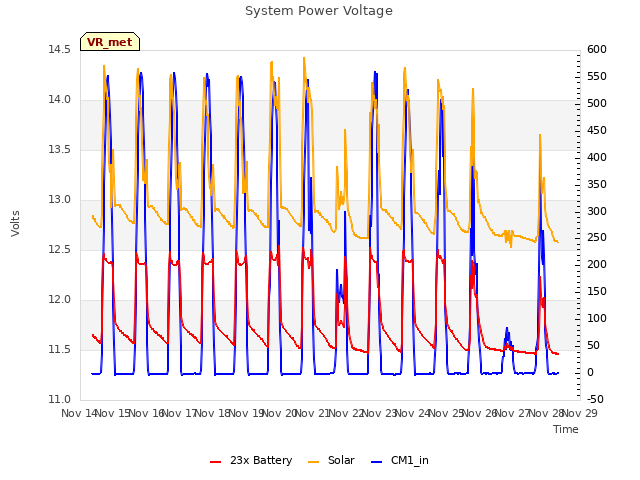Click the red 23x Battery legend swatch
Viewport: 640px width, 480px height.
(215, 462)
